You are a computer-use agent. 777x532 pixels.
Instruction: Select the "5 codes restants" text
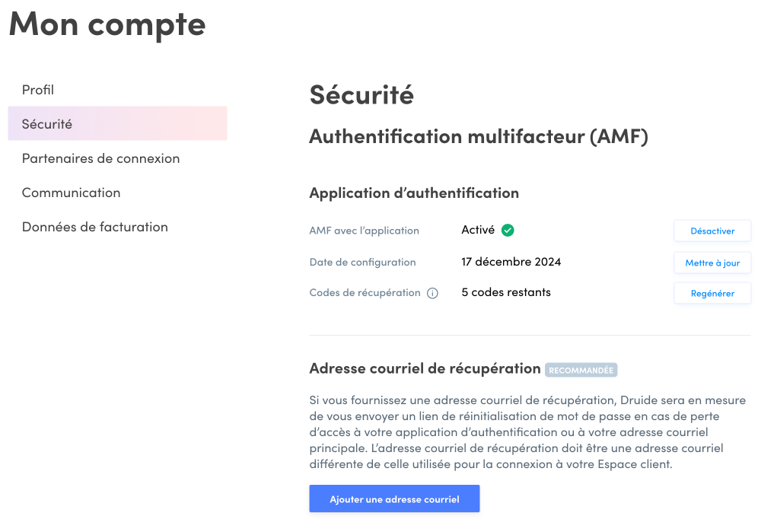click(506, 292)
